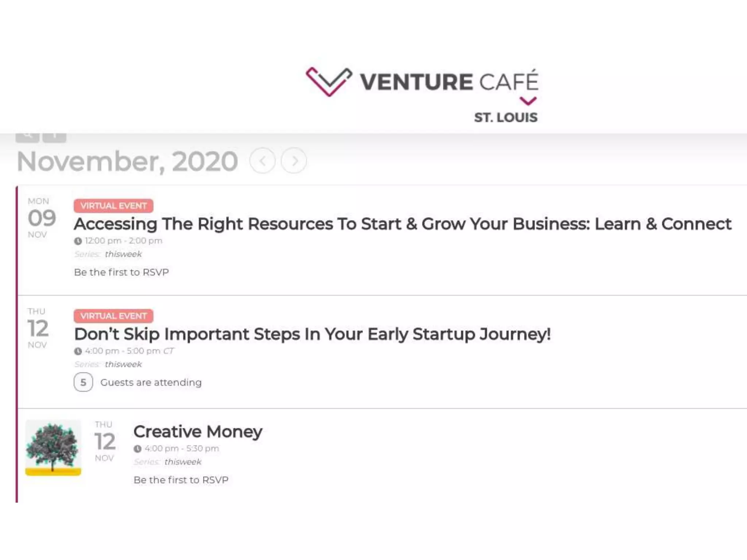Viewport: 747px width, 560px height.
Task: Open Don't Skip Important Steps event
Action: point(312,334)
